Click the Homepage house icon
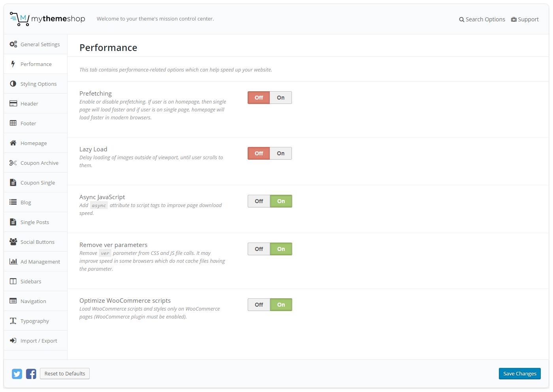This screenshot has height=392, width=553. (13, 143)
